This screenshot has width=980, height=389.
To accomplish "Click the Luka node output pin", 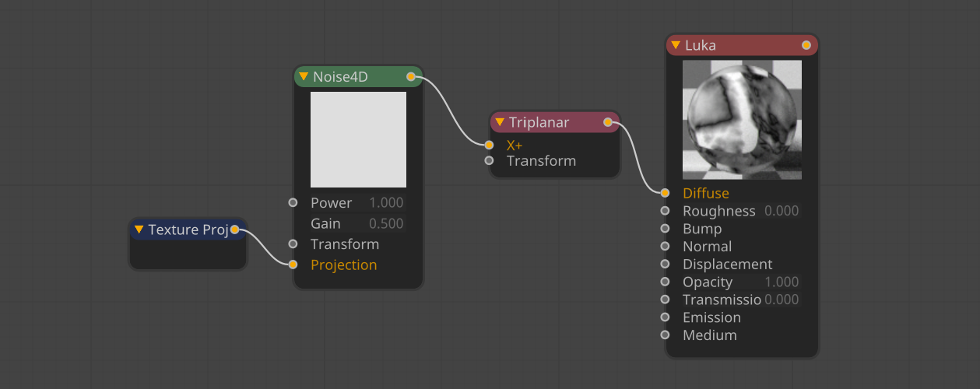I will pos(806,45).
